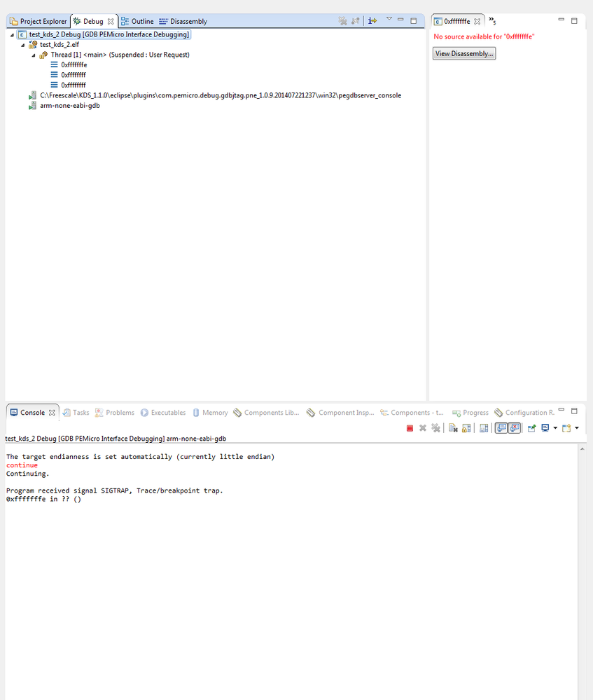Collapse the test_kds_2.elf node

click(x=22, y=44)
